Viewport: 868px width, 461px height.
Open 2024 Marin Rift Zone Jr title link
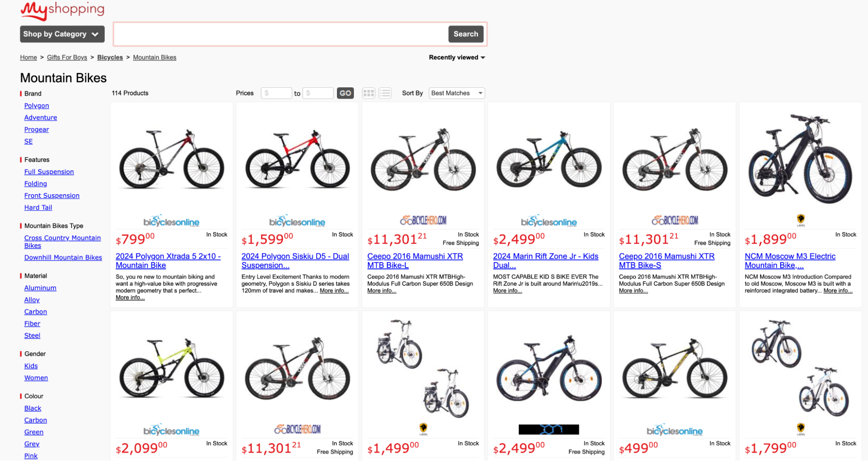(x=546, y=261)
